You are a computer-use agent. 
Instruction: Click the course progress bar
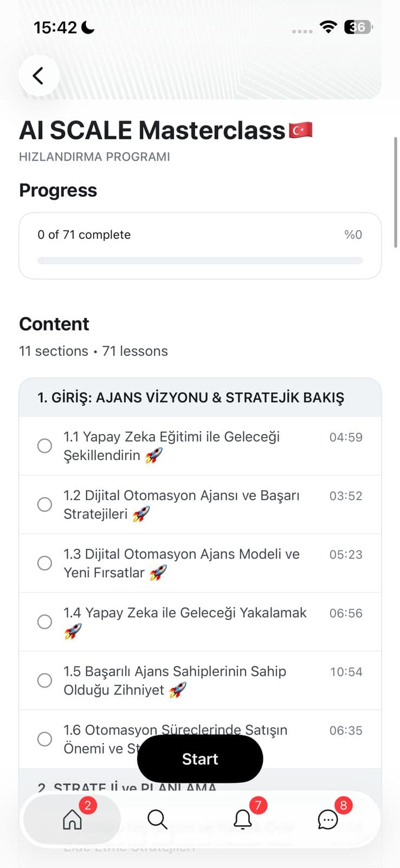pos(199,261)
